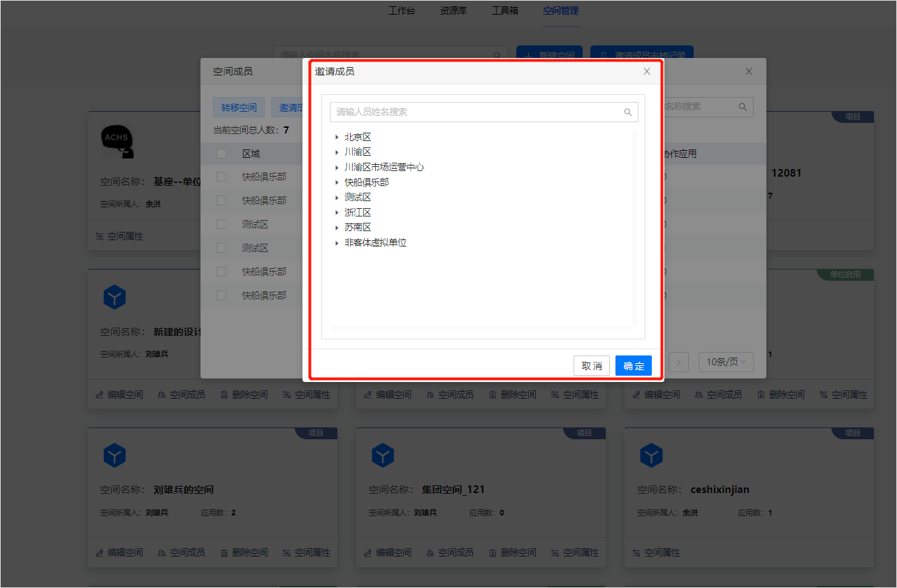Click the 项目 tag on 刘雄兵的空间 card

pyautogui.click(x=316, y=433)
